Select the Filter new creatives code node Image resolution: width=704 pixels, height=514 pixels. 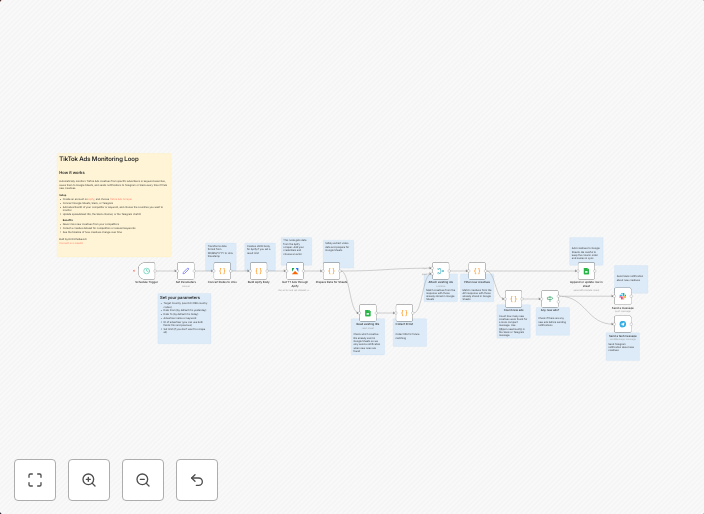(x=477, y=271)
